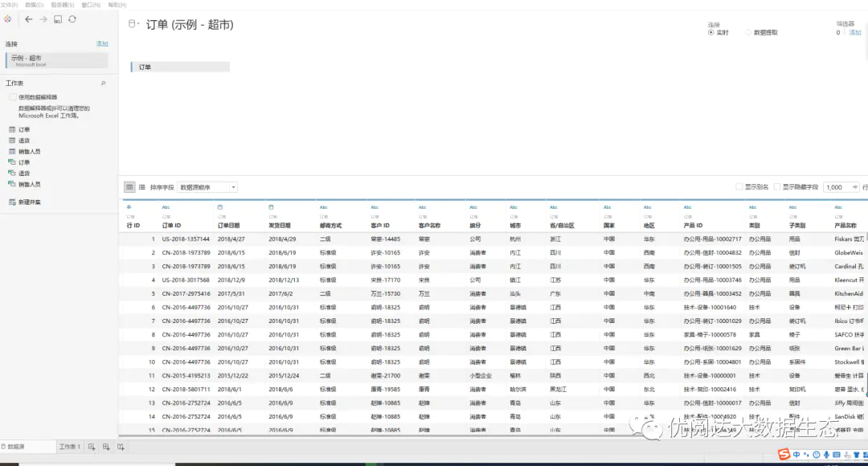Screen dimensions: 868x466
Task: Click the Tableau start page logo icon
Action: tap(8, 18)
